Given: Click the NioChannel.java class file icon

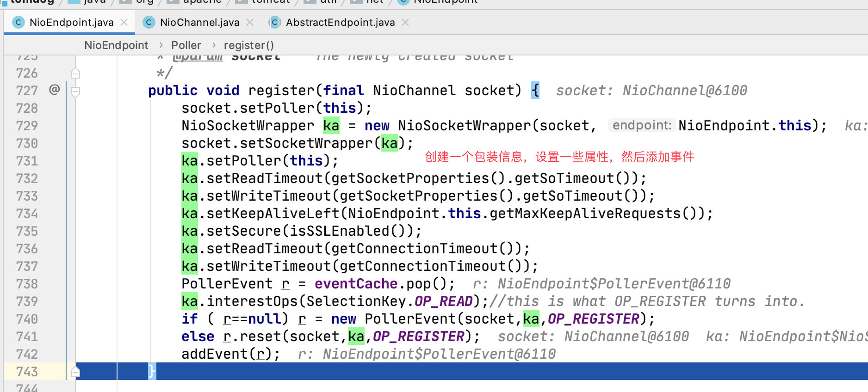Looking at the screenshot, I should pos(149,22).
